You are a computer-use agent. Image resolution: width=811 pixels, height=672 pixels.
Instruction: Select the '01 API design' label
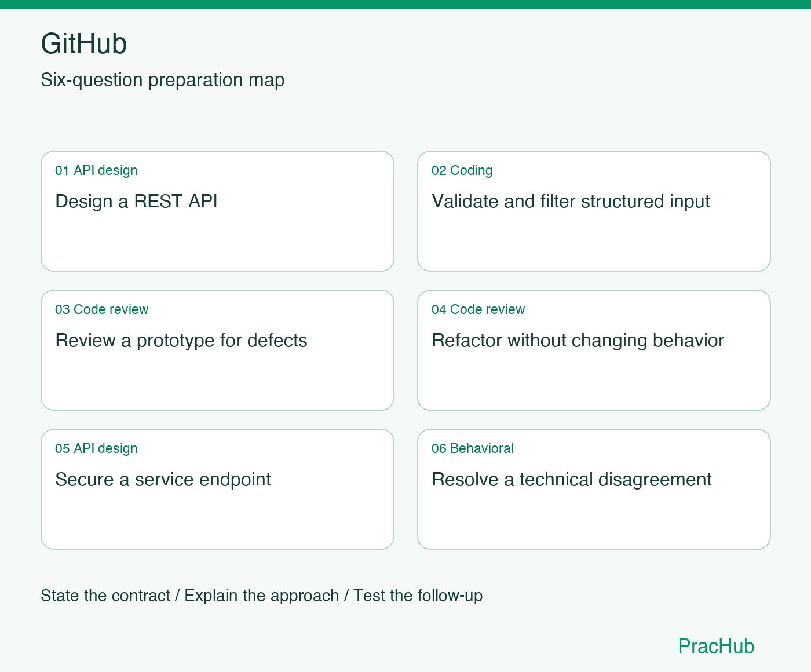click(96, 170)
